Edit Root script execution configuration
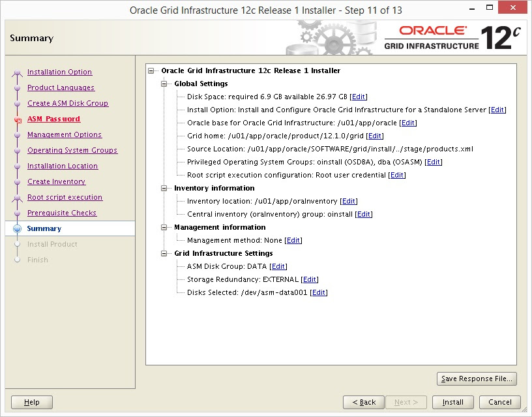 pyautogui.click(x=397, y=176)
